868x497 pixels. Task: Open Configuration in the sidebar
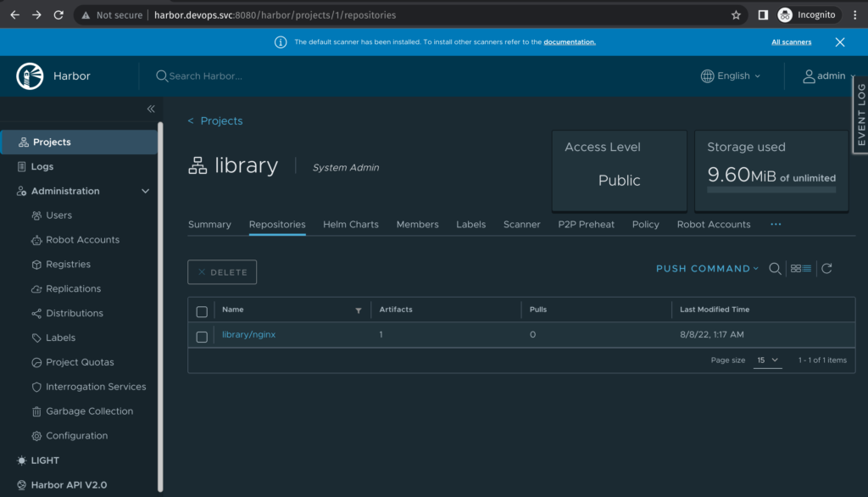(x=76, y=435)
